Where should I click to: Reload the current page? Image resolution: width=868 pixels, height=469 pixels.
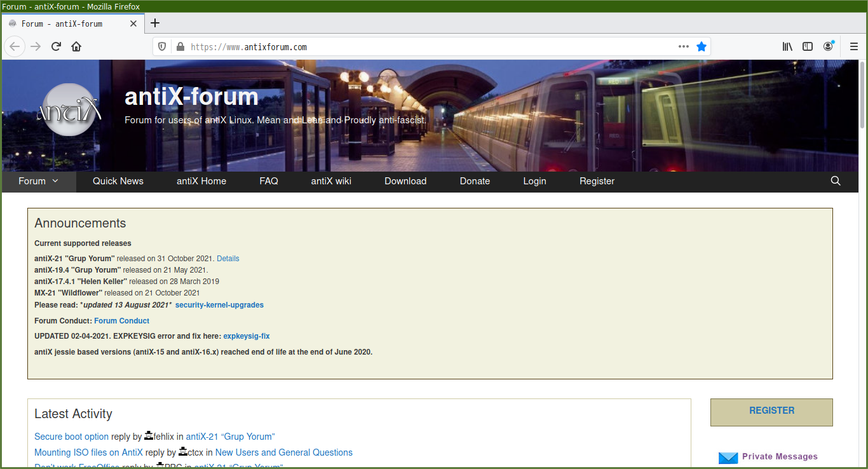coord(56,46)
